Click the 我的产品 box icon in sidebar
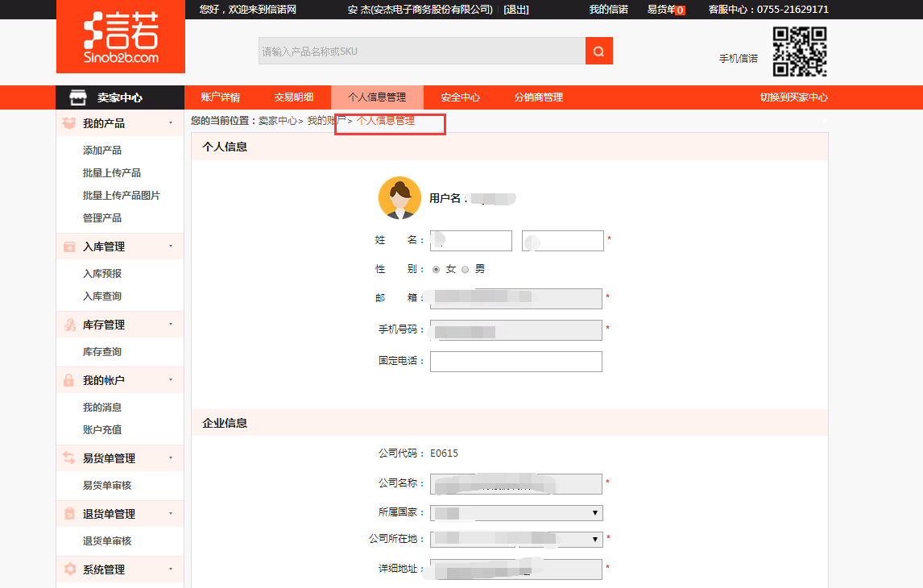Viewport: 923px width, 588px height. click(69, 123)
